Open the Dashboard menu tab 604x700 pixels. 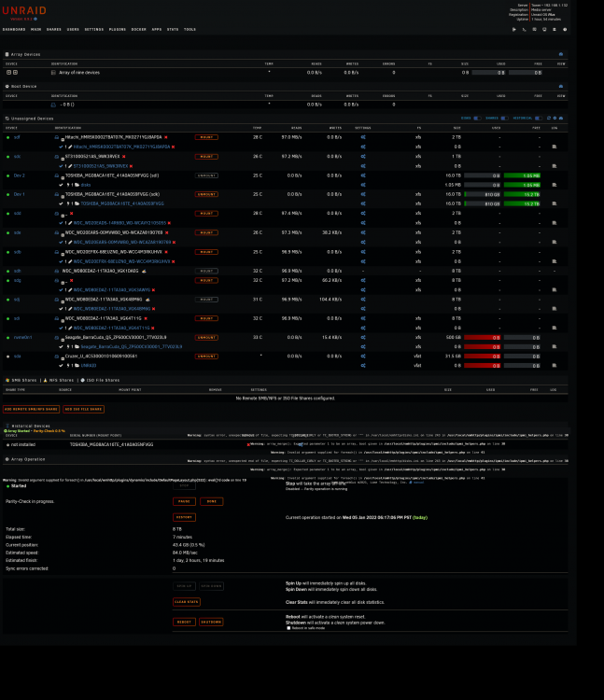coord(14,30)
